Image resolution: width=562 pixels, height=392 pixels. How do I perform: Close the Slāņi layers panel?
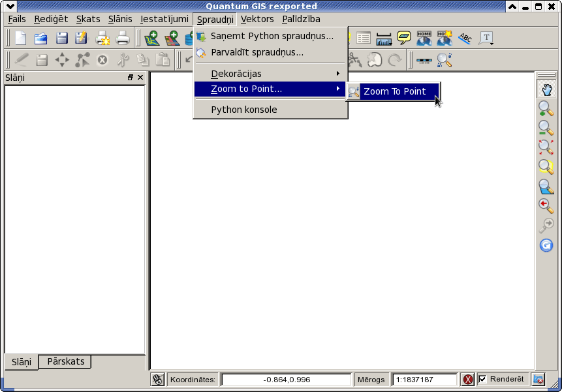coord(140,78)
